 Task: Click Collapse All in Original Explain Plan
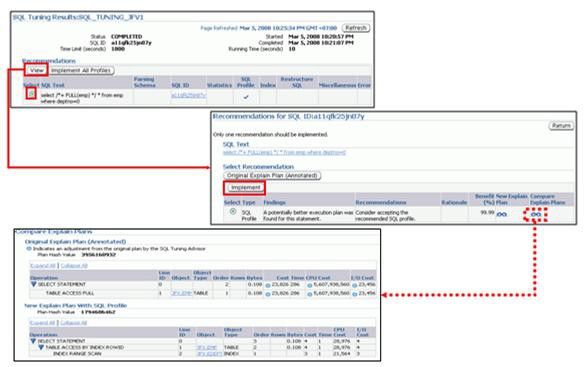pos(74,266)
